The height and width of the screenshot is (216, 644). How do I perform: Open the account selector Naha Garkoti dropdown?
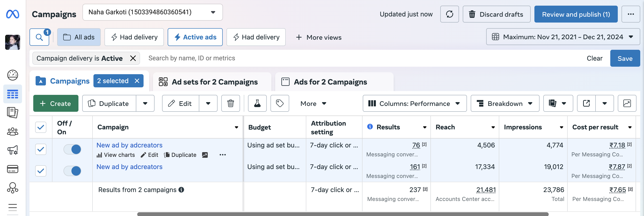152,12
